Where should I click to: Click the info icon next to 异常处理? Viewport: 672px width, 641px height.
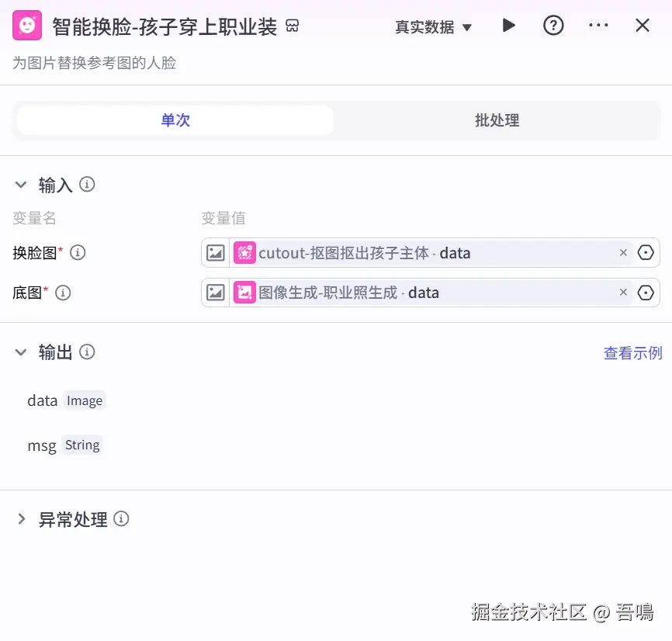click(121, 519)
